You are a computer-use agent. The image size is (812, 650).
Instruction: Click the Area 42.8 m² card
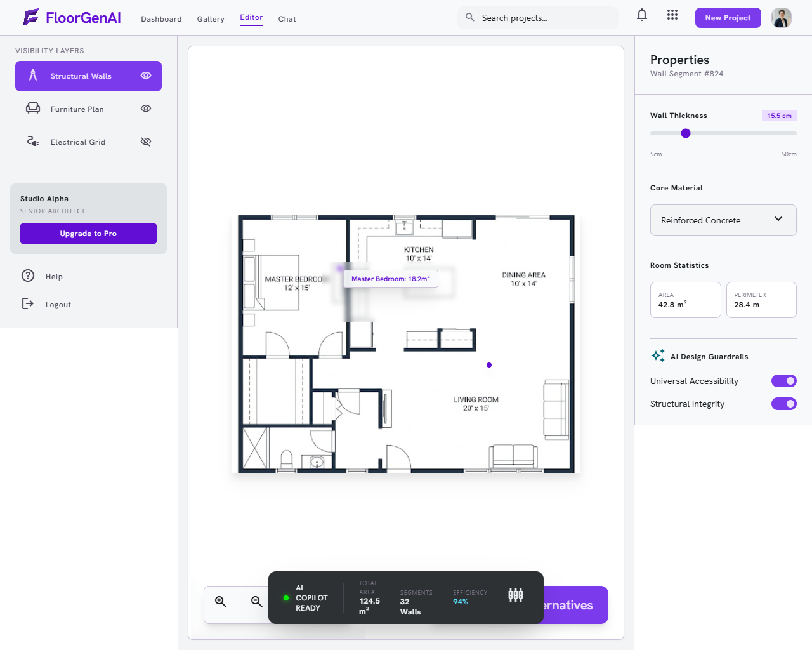pyautogui.click(x=686, y=300)
